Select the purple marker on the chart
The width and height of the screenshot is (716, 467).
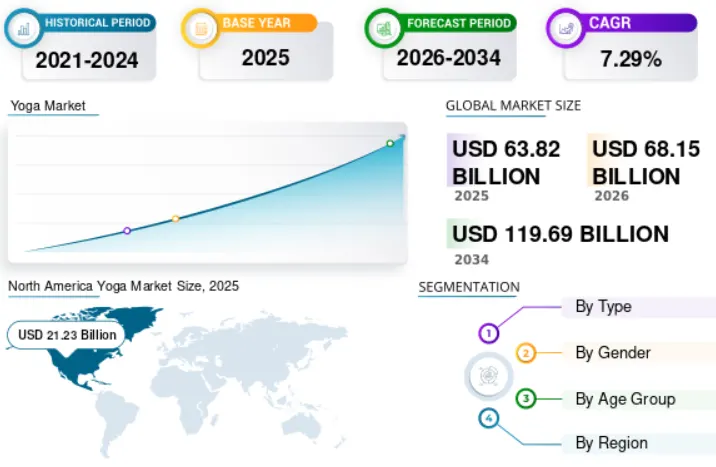[x=127, y=231]
